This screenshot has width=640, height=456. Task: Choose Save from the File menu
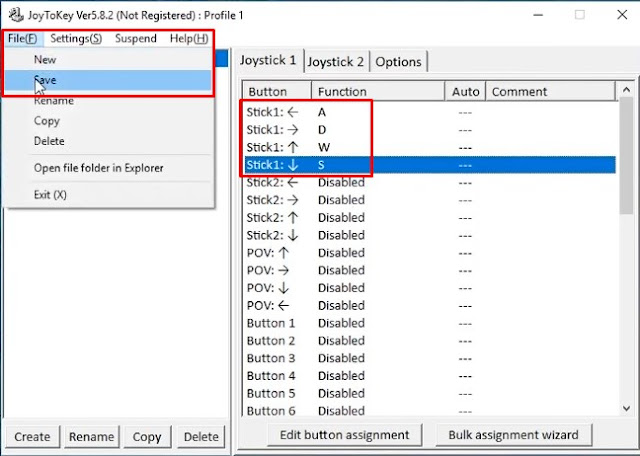pyautogui.click(x=108, y=80)
